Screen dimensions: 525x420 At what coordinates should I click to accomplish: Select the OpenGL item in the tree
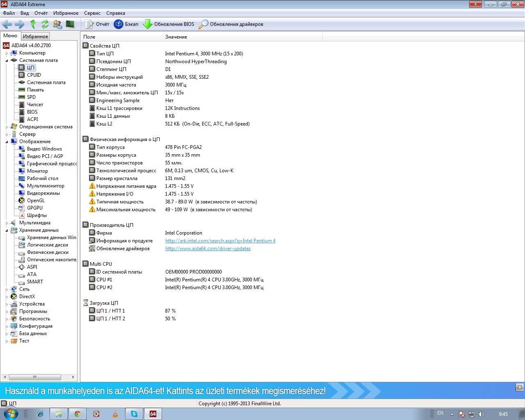coord(36,201)
